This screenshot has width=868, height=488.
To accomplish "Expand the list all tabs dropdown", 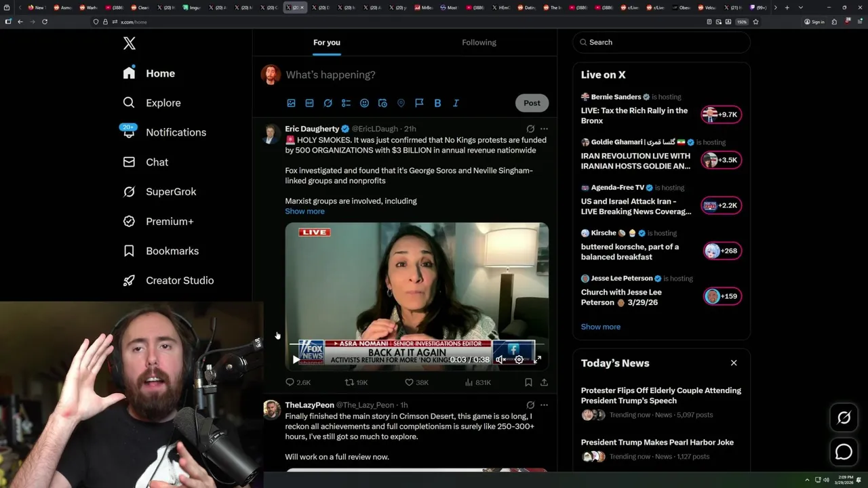I will tap(801, 7).
